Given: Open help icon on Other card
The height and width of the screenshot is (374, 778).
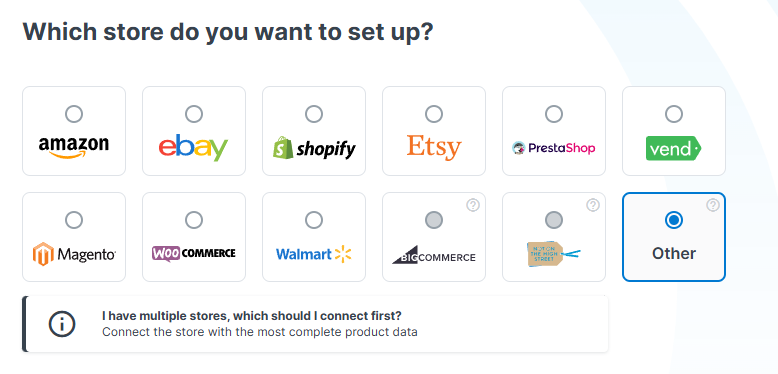Looking at the screenshot, I should 713,205.
